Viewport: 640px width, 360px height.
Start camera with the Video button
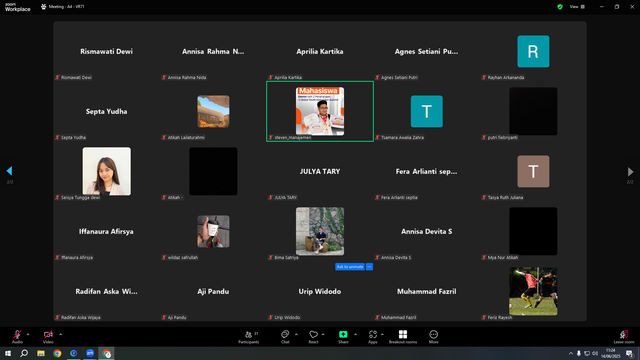point(48,337)
